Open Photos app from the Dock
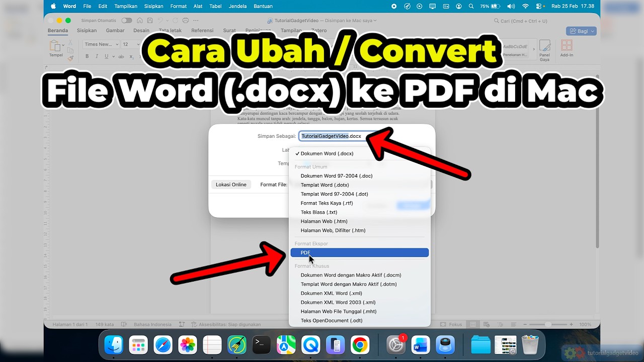 [188, 345]
